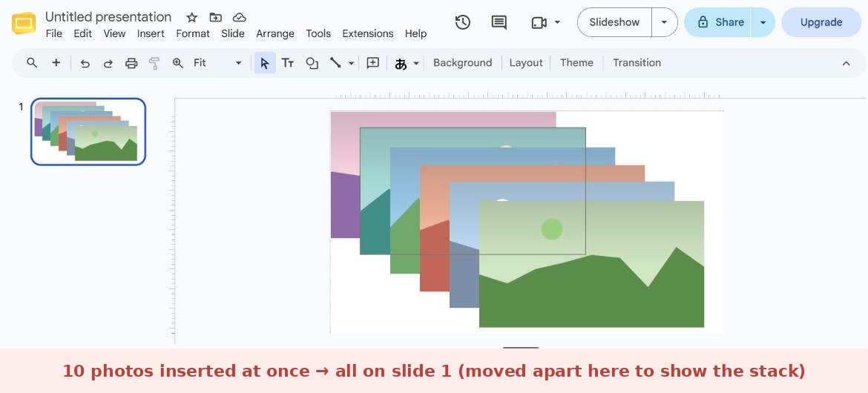
Task: Open input tools あ icon
Action: (x=401, y=64)
